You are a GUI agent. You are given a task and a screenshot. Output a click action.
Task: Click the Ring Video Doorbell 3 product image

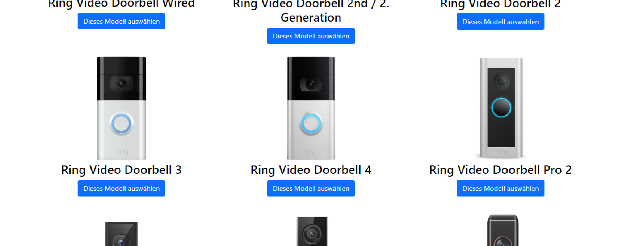pos(121,108)
